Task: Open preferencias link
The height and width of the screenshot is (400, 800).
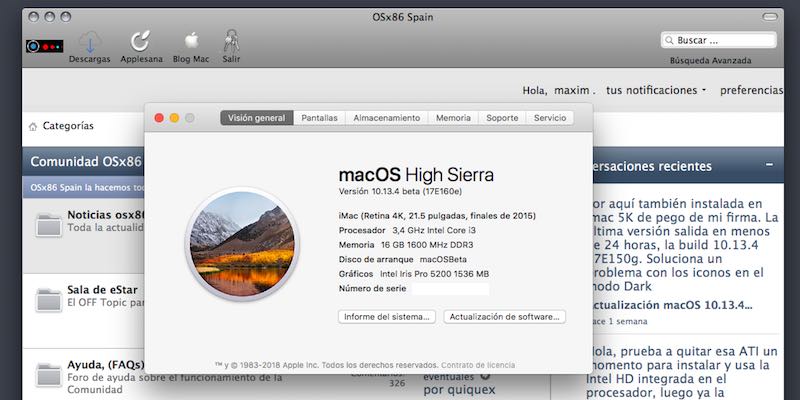Action: tap(752, 90)
